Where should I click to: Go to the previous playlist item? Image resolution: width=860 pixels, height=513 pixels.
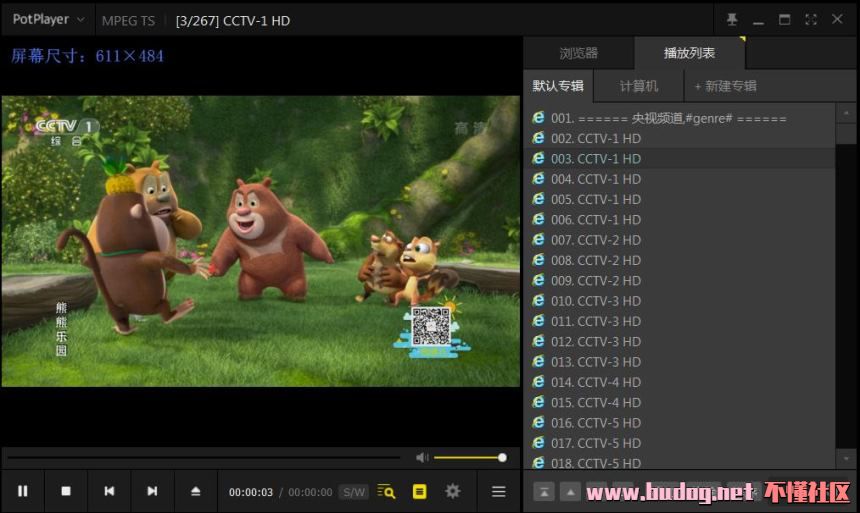click(x=109, y=491)
